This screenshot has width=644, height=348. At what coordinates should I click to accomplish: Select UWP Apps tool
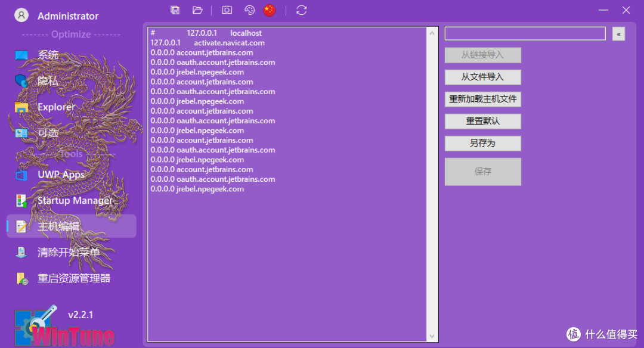pos(61,175)
